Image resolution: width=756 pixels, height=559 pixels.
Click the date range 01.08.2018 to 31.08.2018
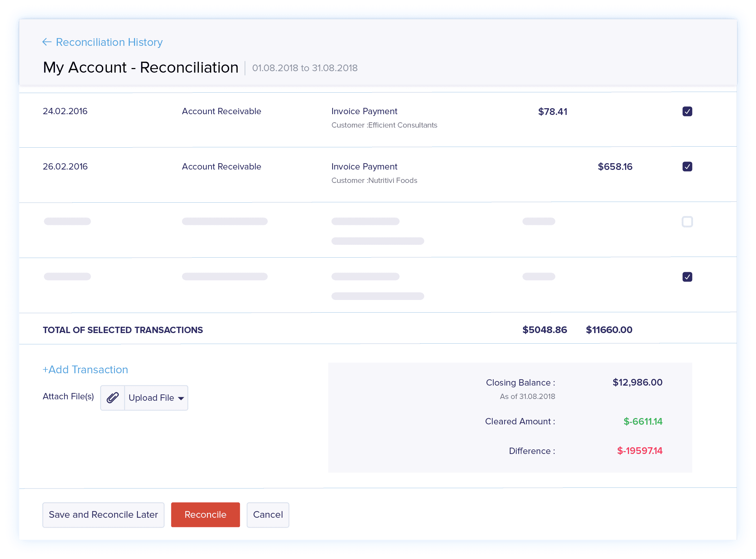(304, 68)
